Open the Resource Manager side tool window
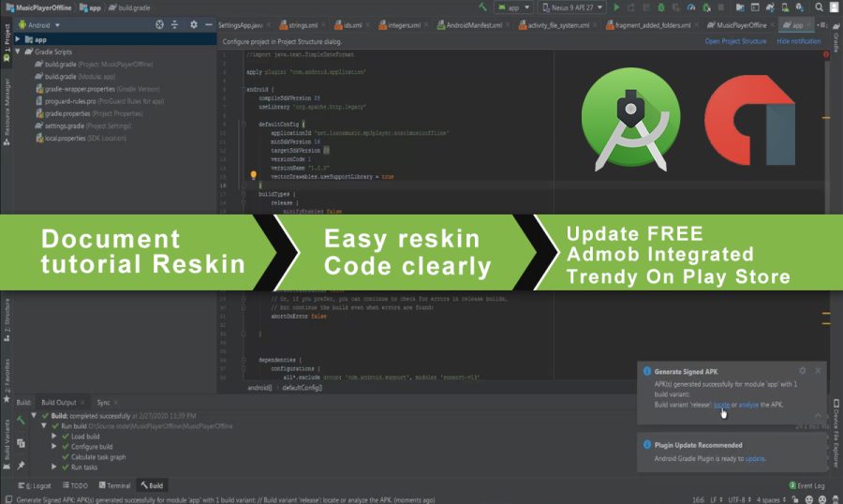This screenshot has width=843, height=504. tap(7, 111)
